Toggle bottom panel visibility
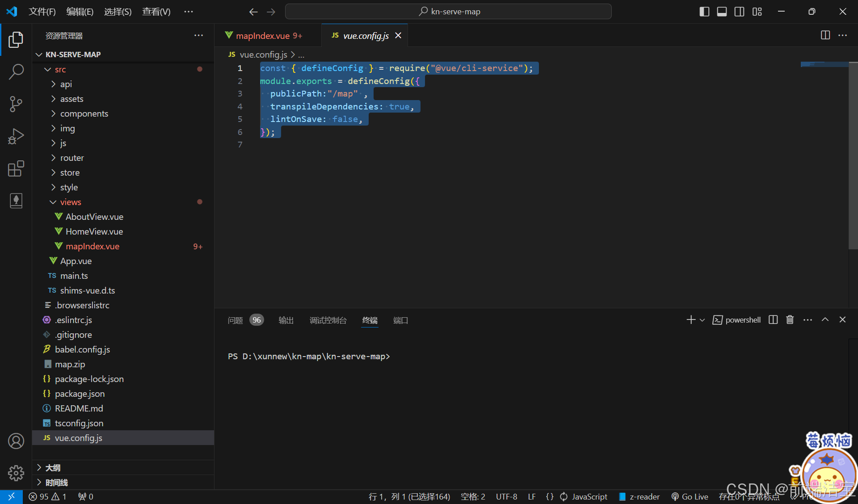This screenshot has height=504, width=858. [x=722, y=12]
